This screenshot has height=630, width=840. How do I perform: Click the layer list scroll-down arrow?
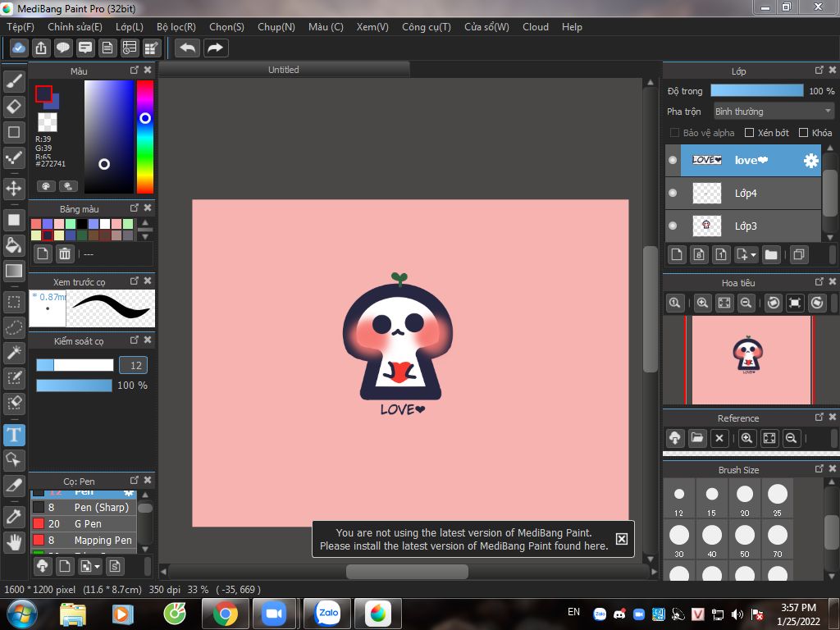830,237
